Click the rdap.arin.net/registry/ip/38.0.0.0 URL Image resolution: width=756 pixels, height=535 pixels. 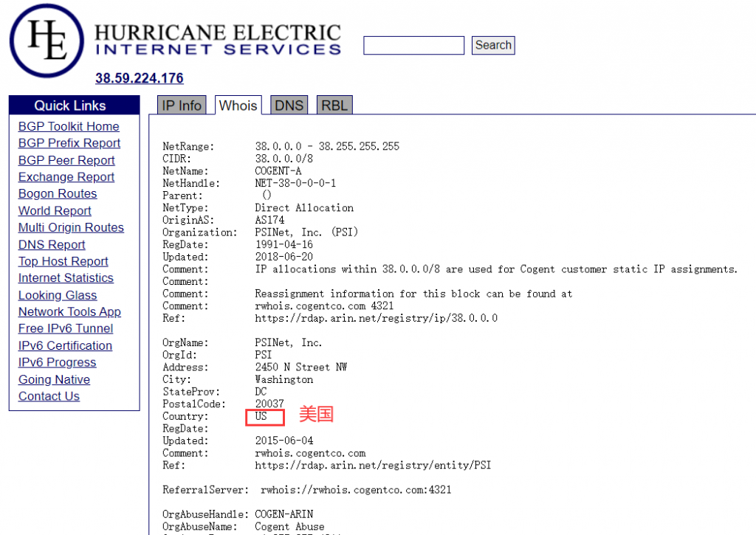coord(376,318)
